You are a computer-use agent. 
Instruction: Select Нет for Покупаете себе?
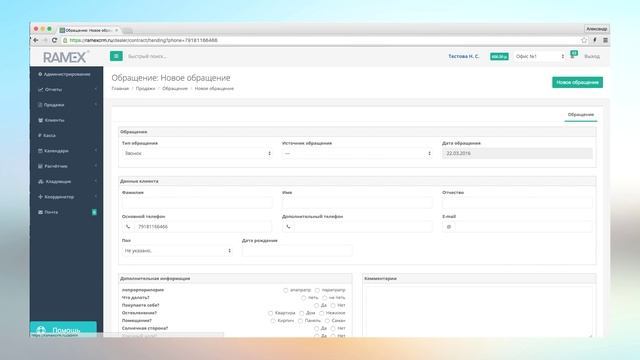[333, 305]
